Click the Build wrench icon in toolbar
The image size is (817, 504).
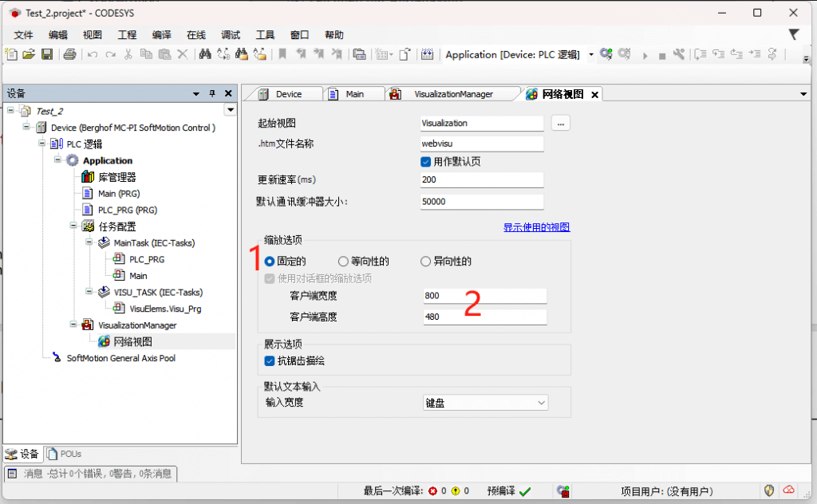679,54
